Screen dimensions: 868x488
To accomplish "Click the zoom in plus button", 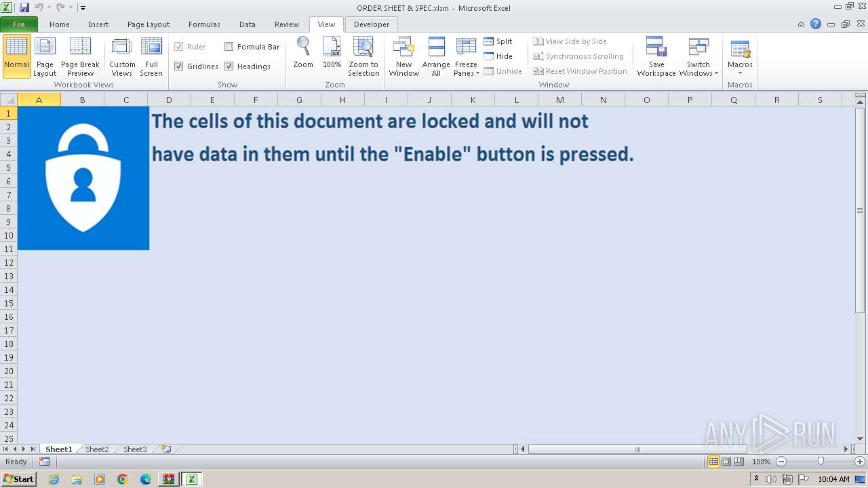I will [x=860, y=462].
